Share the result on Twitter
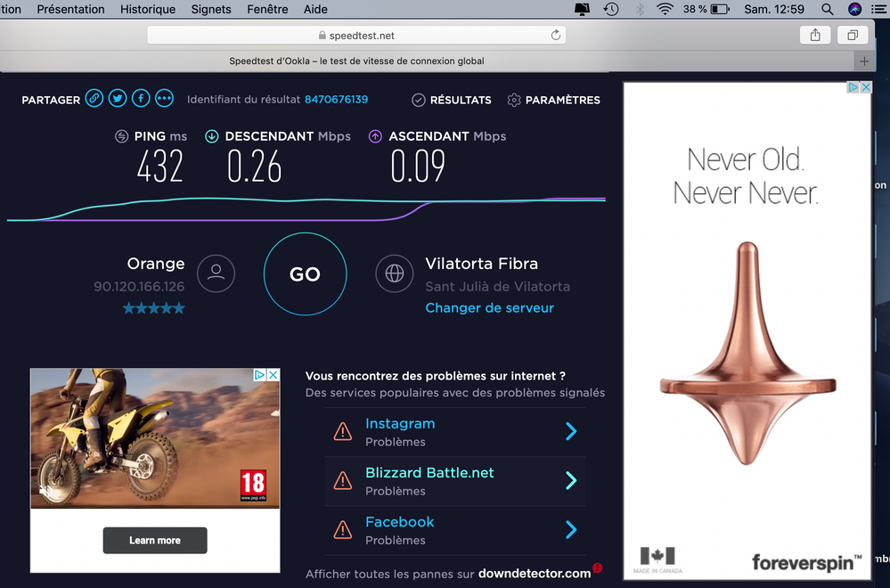 tap(118, 99)
